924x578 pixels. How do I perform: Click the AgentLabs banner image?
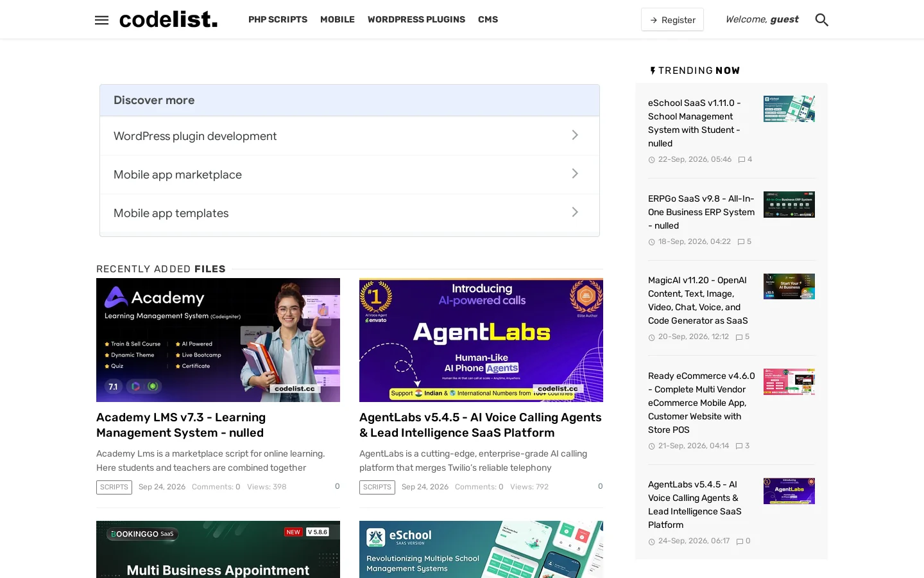pyautogui.click(x=481, y=340)
